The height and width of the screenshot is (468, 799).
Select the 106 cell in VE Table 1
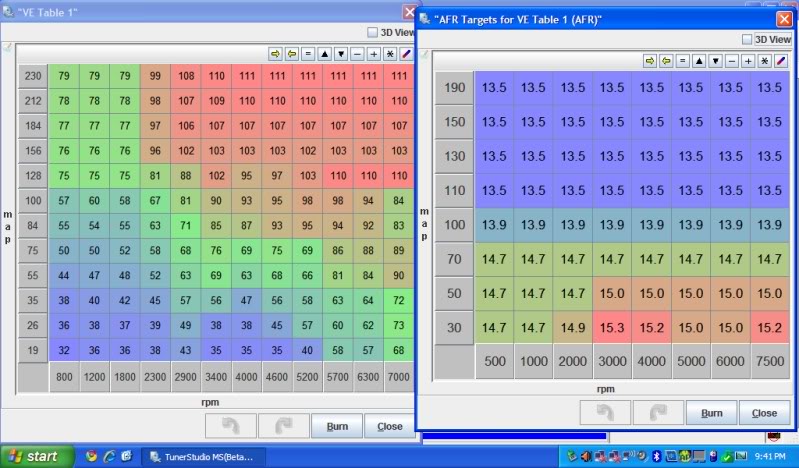(186, 125)
